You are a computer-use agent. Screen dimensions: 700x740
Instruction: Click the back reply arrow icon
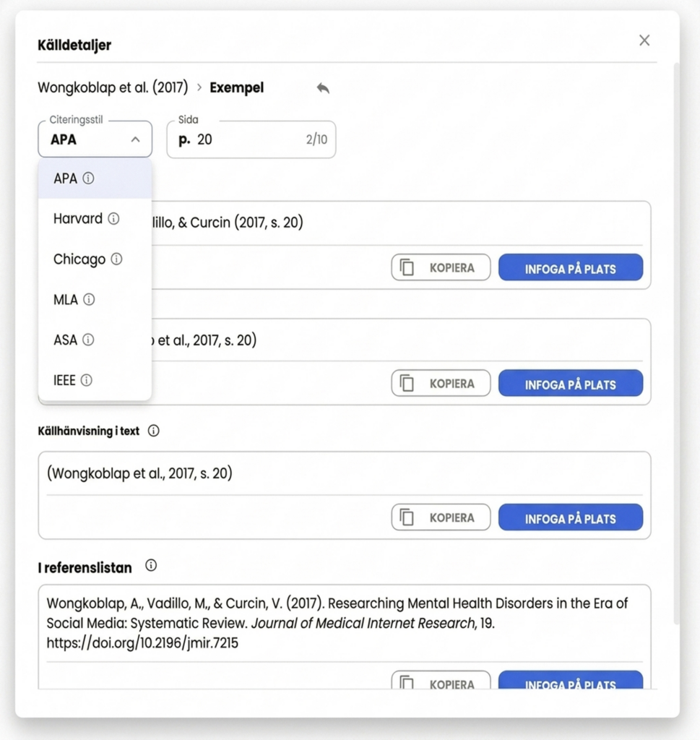pos(323,88)
